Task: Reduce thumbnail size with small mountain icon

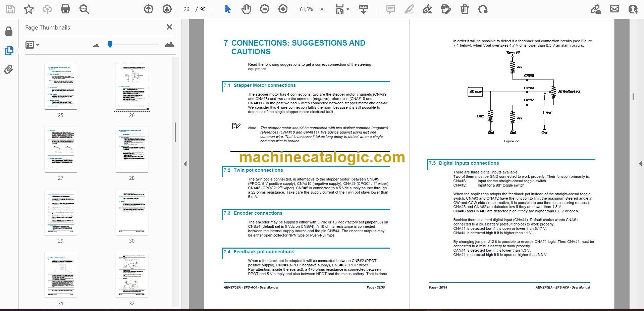Action: tap(96, 45)
